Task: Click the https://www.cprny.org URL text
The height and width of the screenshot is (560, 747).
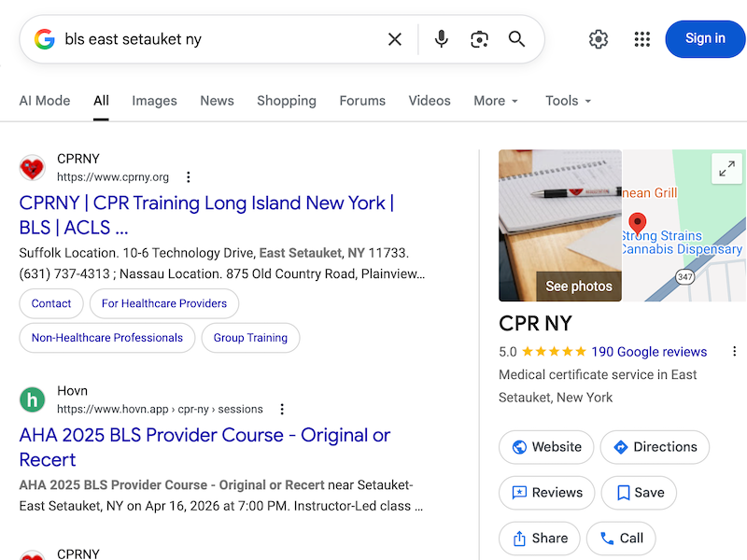Action: (113, 177)
